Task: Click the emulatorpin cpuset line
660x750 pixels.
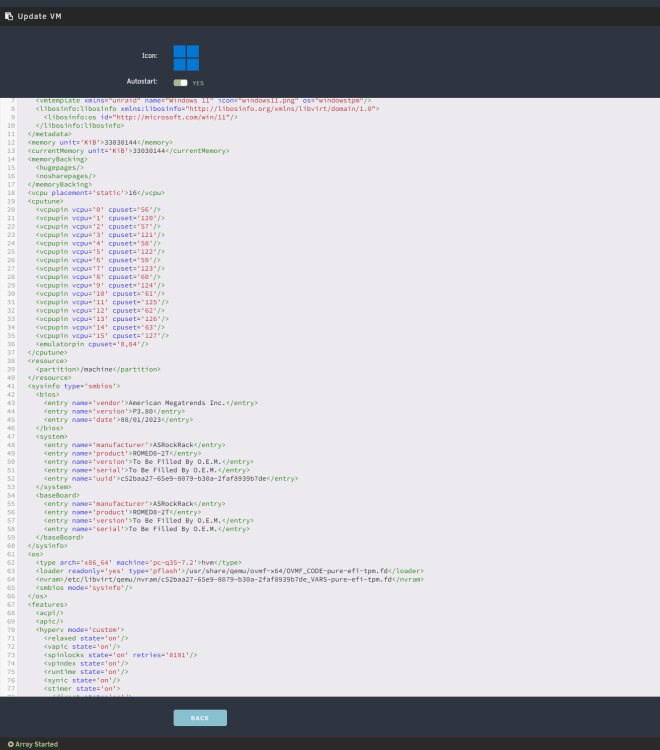Action: coord(92,344)
